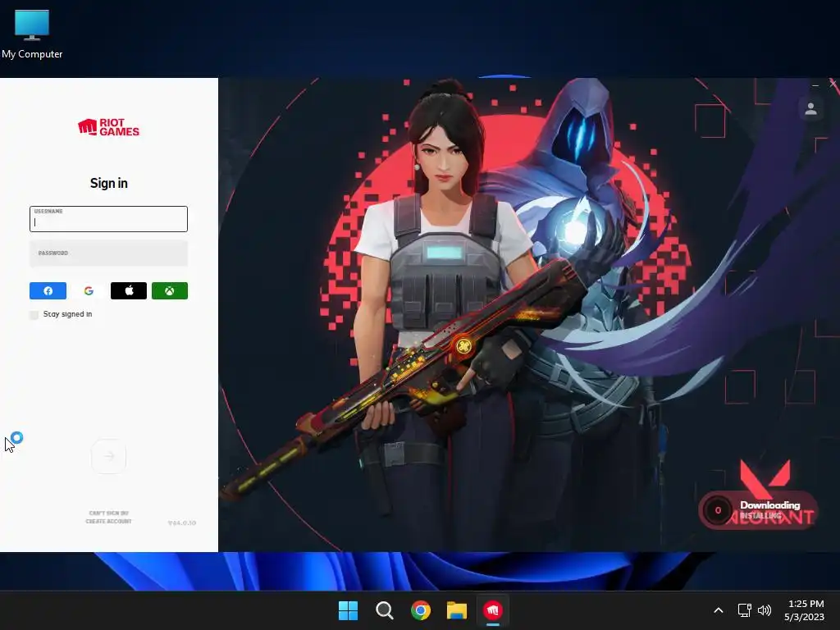Focus the Username input field
Viewport: 840px width, 630px height.
pyautogui.click(x=109, y=219)
